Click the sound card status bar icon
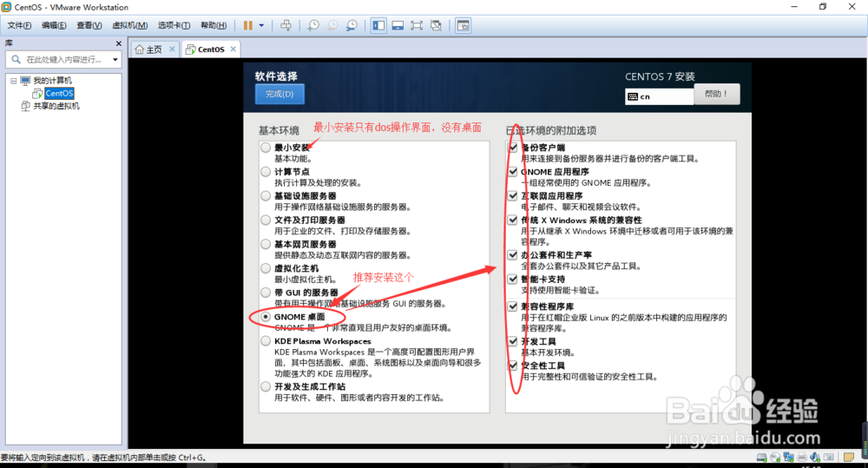868x468 pixels. (x=815, y=458)
